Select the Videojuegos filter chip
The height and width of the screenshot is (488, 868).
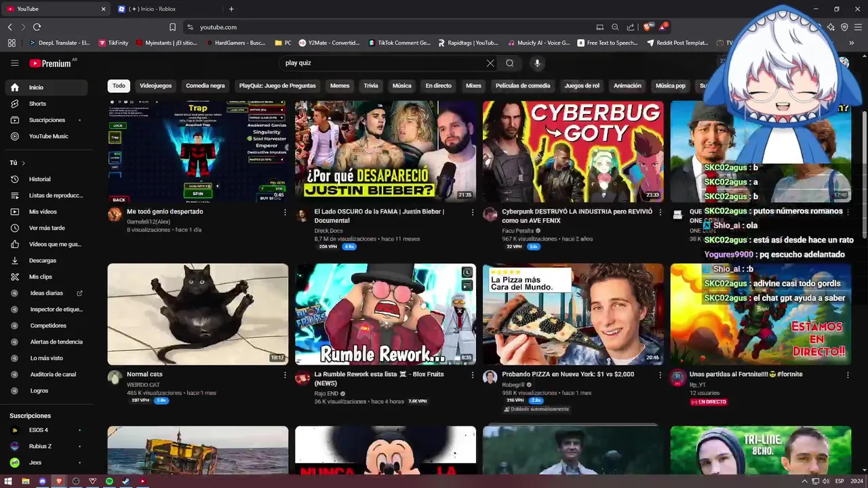click(155, 86)
